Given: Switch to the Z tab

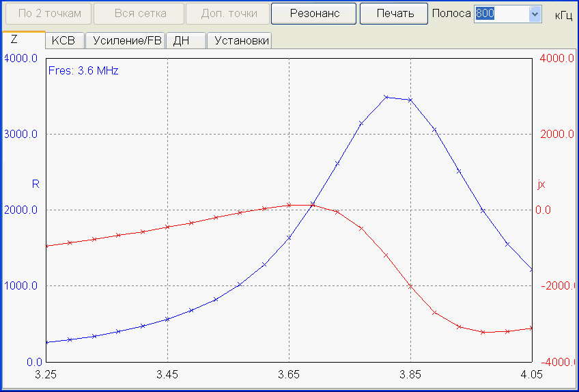Looking at the screenshot, I should [15, 40].
